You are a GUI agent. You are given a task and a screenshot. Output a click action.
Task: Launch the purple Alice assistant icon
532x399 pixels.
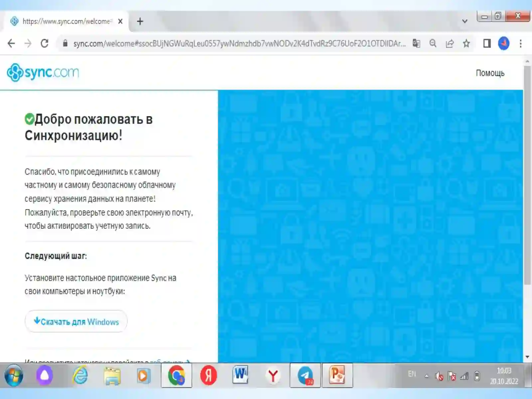[x=45, y=376]
